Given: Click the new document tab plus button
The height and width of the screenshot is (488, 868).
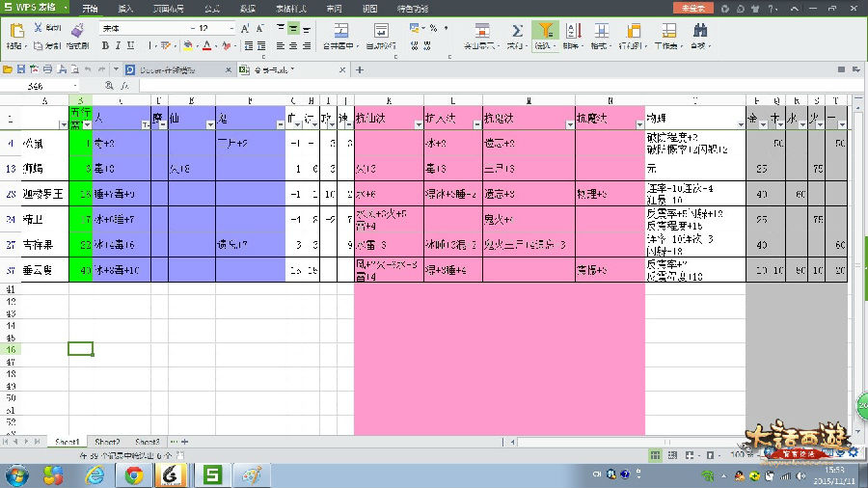Looking at the screenshot, I should pyautogui.click(x=359, y=69).
